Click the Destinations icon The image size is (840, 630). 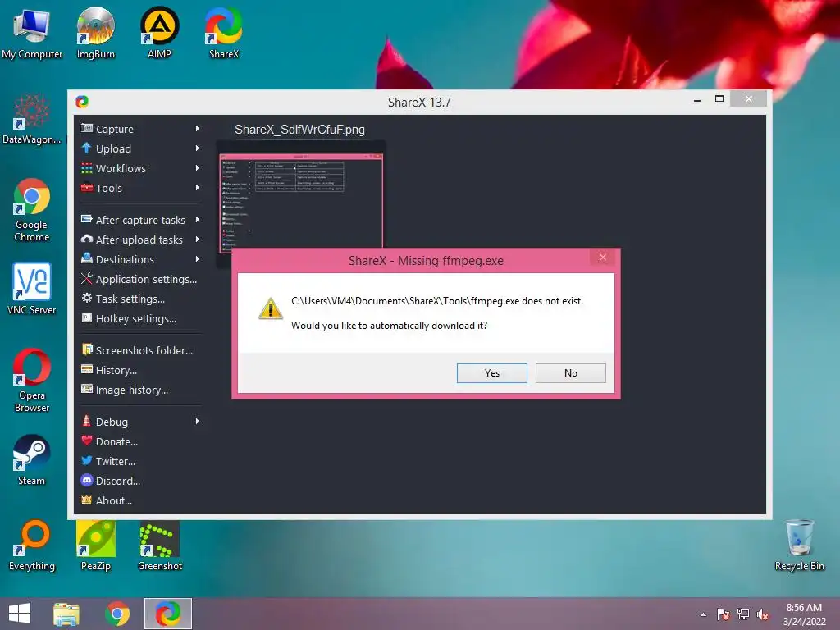pos(86,258)
